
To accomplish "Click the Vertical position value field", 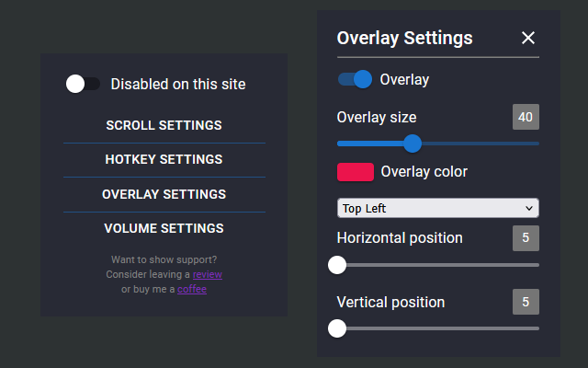I will [526, 302].
